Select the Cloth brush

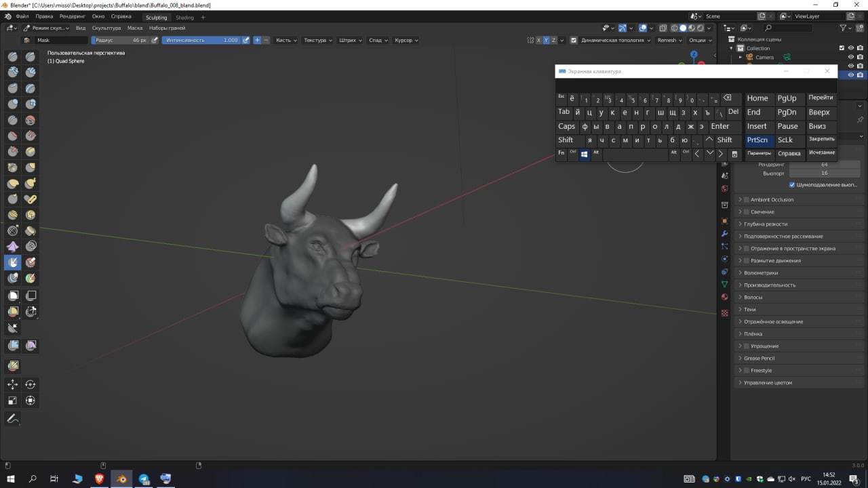13,247
